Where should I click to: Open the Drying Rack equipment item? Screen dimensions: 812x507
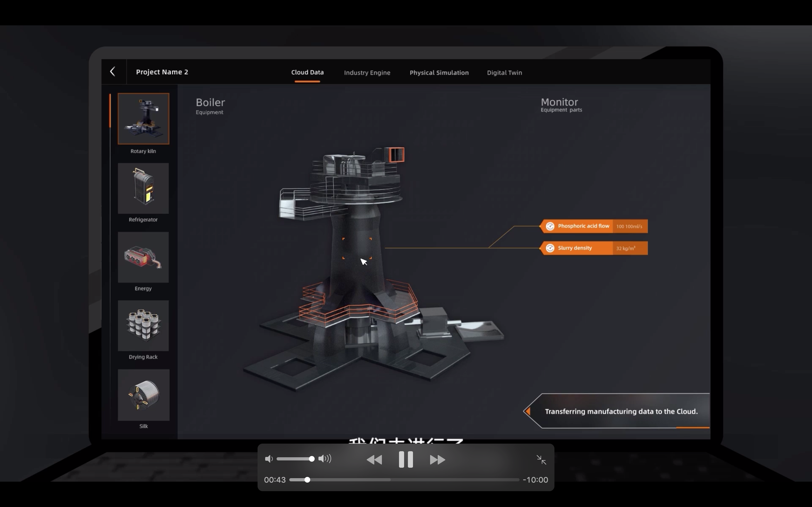143,326
